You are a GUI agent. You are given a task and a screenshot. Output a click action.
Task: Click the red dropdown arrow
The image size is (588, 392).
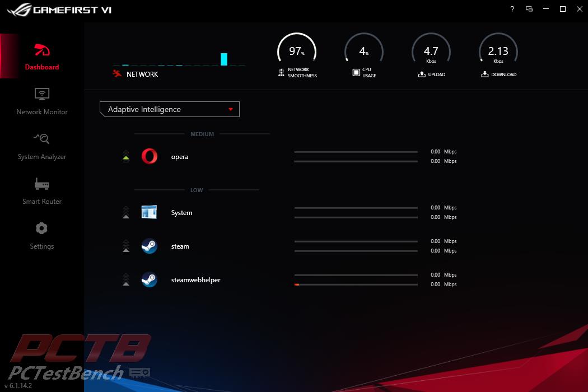[x=231, y=109]
